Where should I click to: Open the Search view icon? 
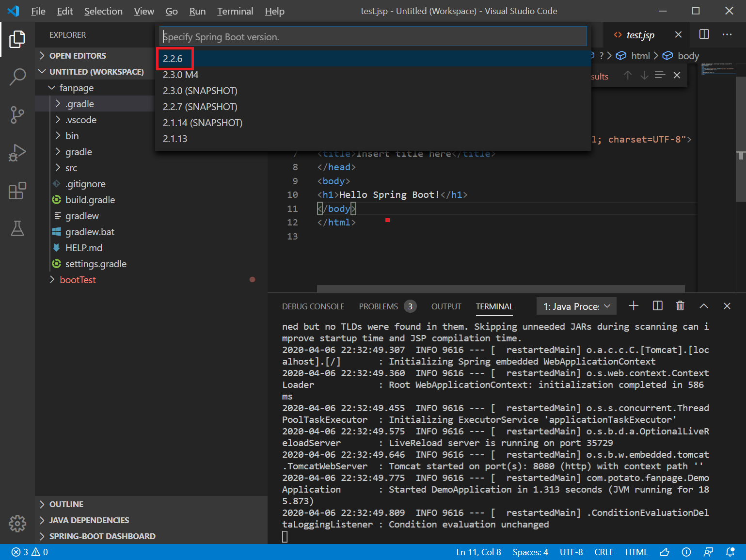17,77
